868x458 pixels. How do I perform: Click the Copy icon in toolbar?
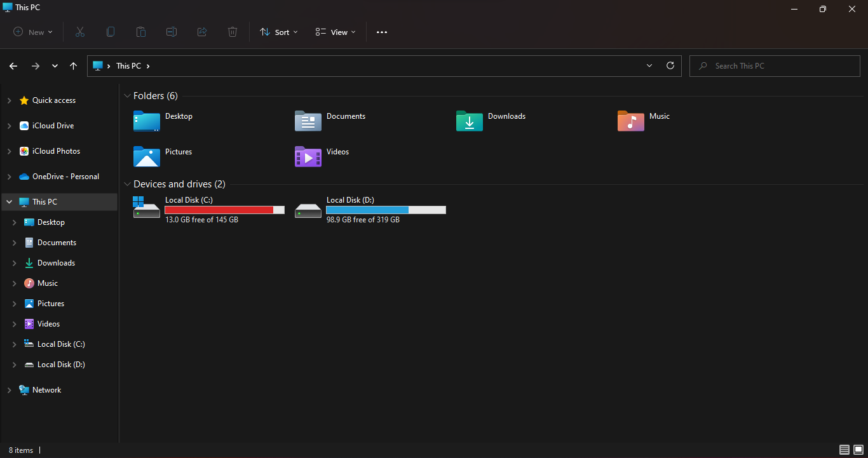pos(111,32)
